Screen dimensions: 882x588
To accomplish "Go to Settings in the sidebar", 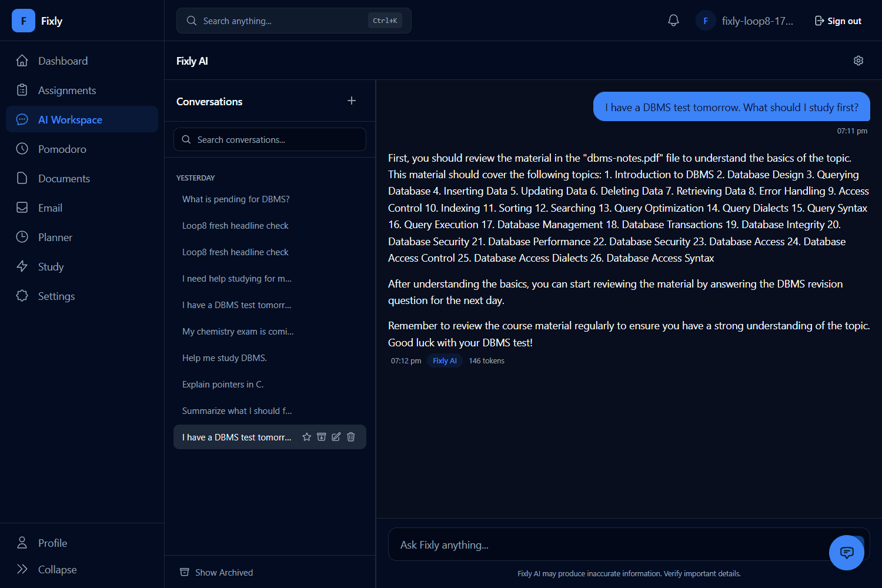I will click(82, 296).
